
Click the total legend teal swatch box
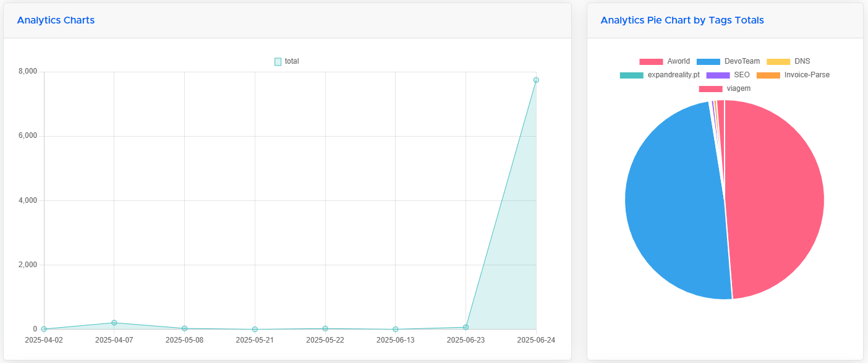point(278,62)
